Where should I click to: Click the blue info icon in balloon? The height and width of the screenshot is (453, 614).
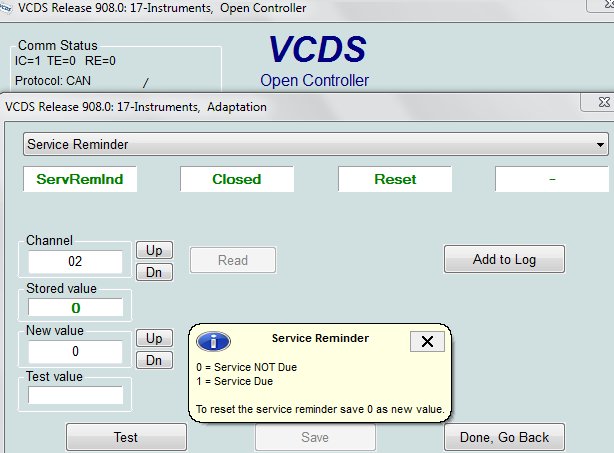[x=213, y=341]
